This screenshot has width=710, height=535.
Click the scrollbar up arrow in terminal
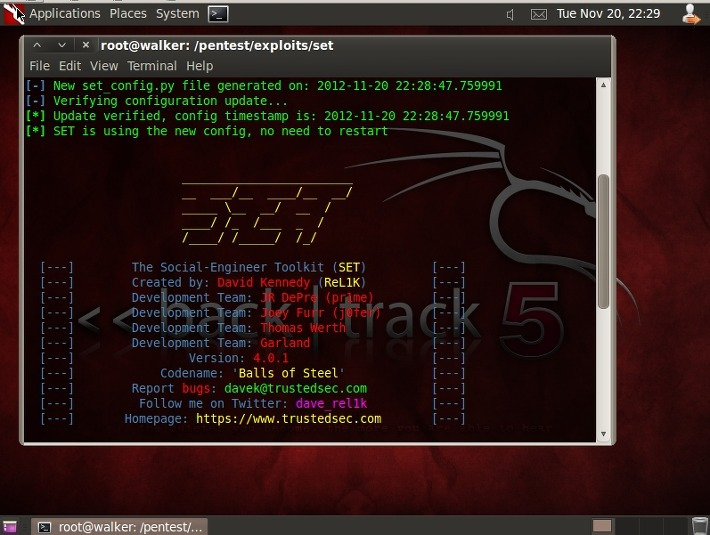[603, 85]
